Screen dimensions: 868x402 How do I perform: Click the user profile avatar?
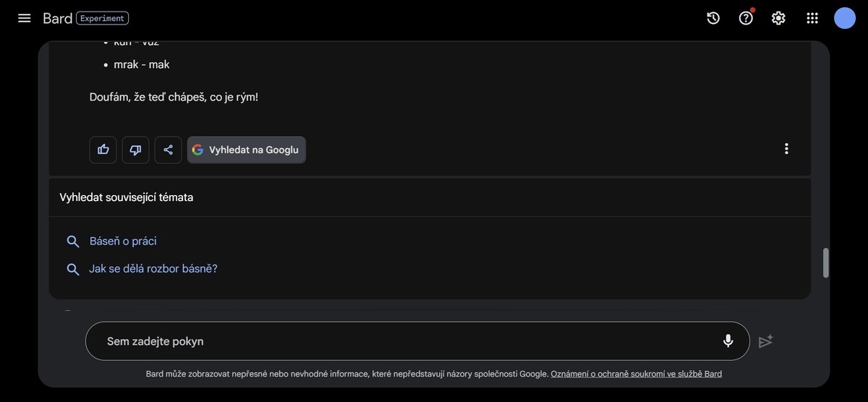tap(844, 18)
